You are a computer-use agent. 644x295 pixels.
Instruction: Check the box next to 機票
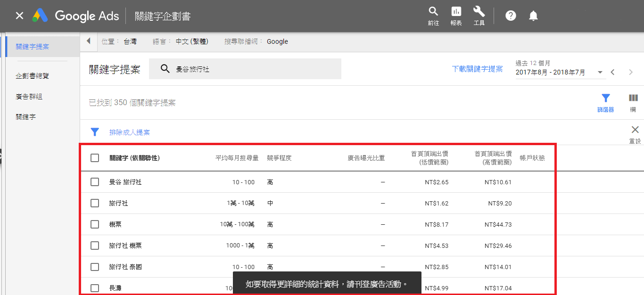tap(95, 224)
